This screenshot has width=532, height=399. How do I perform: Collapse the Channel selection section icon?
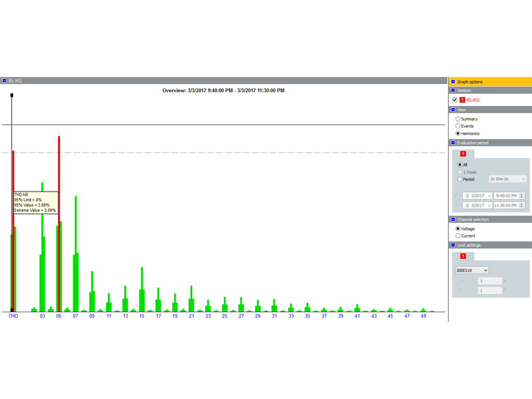tap(453, 219)
